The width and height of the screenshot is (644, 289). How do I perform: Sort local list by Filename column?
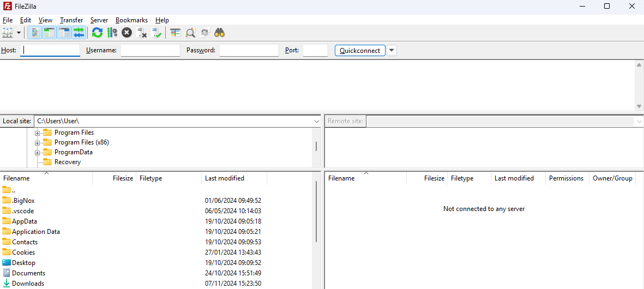[x=46, y=178]
